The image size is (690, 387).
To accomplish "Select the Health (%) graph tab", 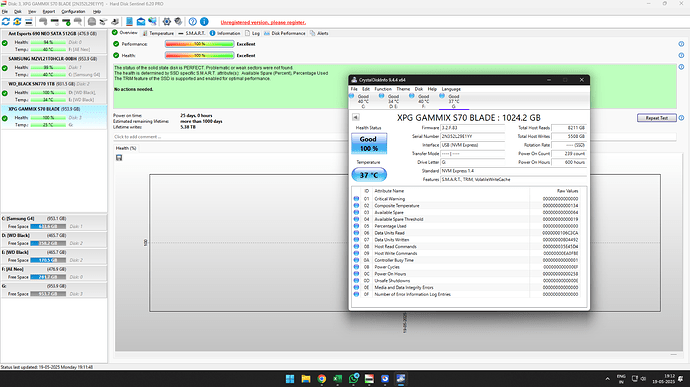I will (x=126, y=148).
